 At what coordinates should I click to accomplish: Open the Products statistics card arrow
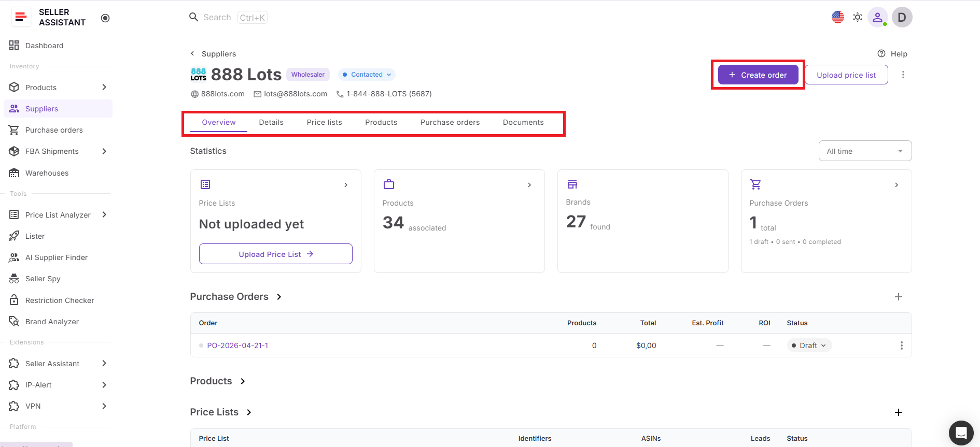click(x=529, y=185)
